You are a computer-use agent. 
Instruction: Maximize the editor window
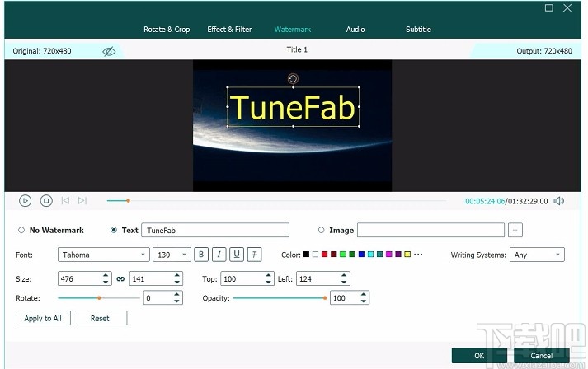tap(549, 8)
